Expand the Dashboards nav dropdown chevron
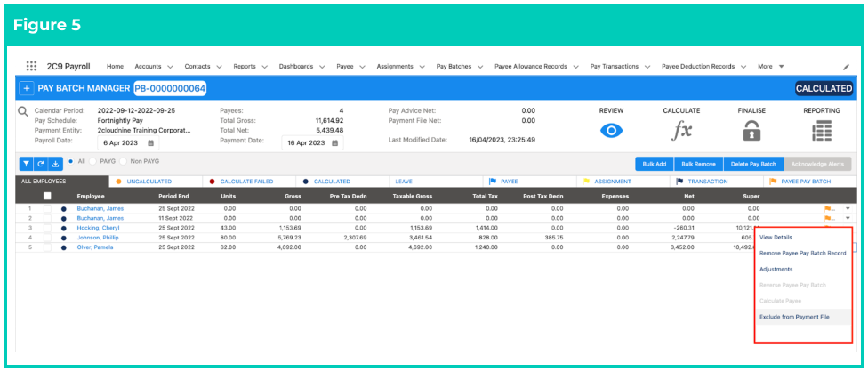Screen dimensions: 868x372 coord(324,67)
